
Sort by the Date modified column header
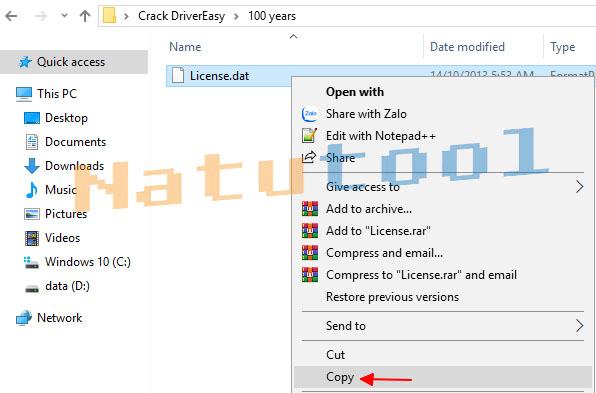click(467, 47)
